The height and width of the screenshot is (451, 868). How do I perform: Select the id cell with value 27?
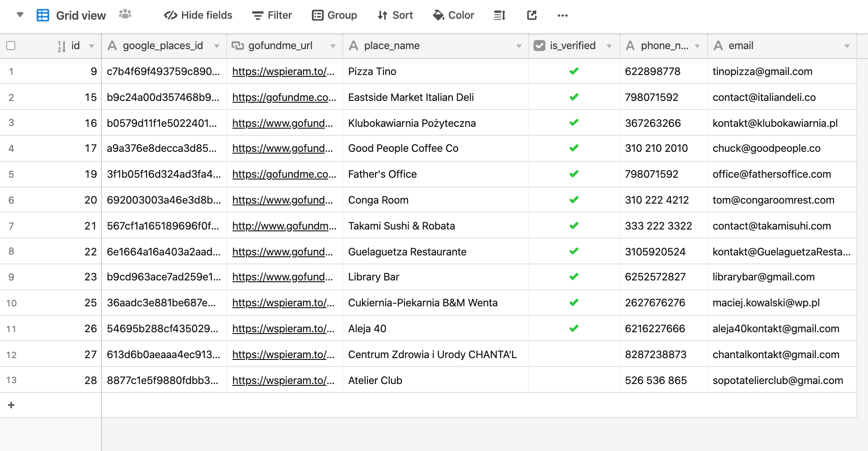click(91, 355)
